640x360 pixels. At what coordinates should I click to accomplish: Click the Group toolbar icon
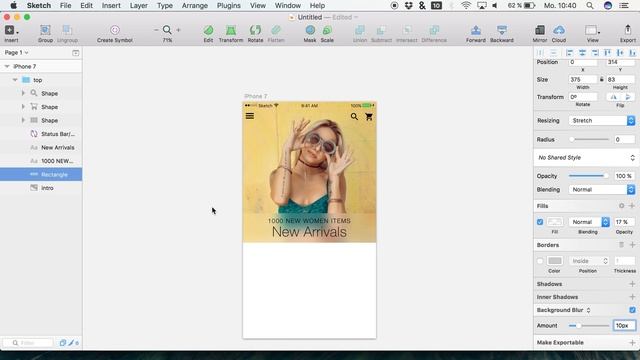[45, 33]
